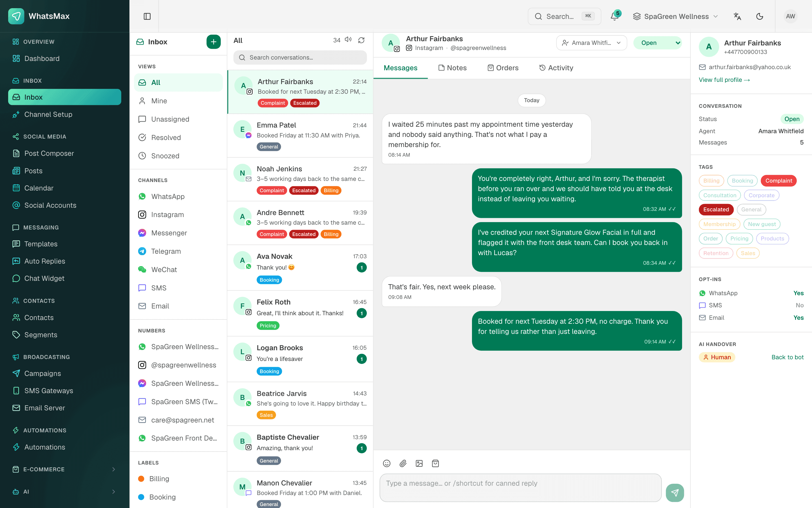Select the blue Booking label

178,497
